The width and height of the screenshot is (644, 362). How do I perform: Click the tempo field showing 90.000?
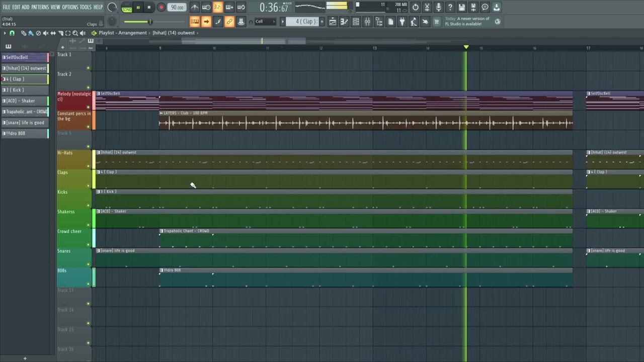177,8
